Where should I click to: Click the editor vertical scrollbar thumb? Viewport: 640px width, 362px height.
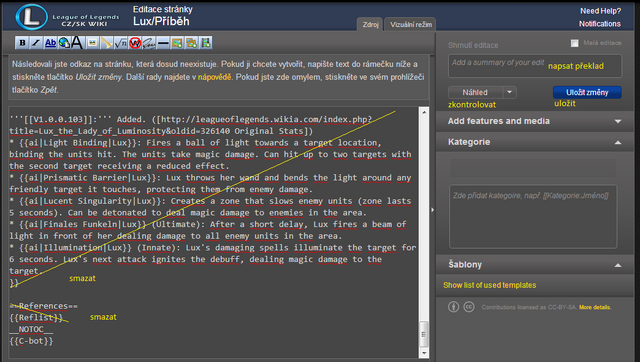pyautogui.click(x=424, y=335)
